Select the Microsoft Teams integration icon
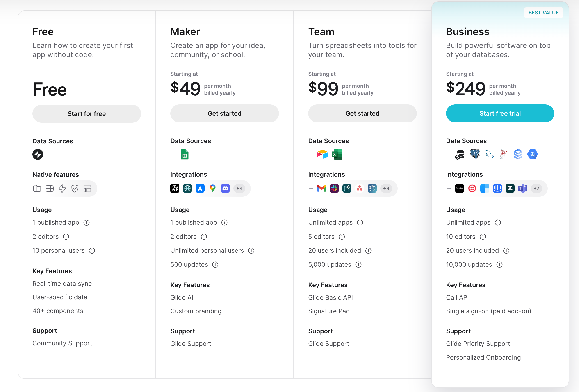The image size is (579, 392). pos(523,188)
